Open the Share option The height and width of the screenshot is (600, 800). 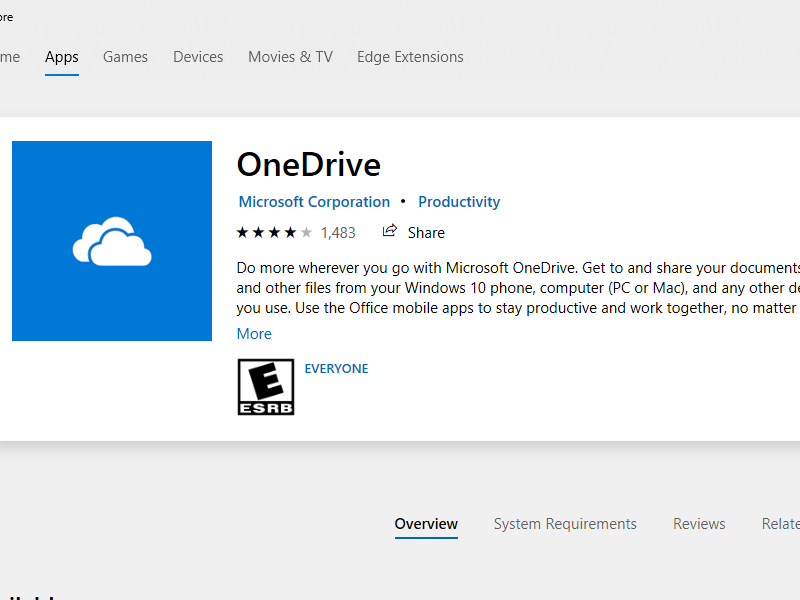(424, 232)
